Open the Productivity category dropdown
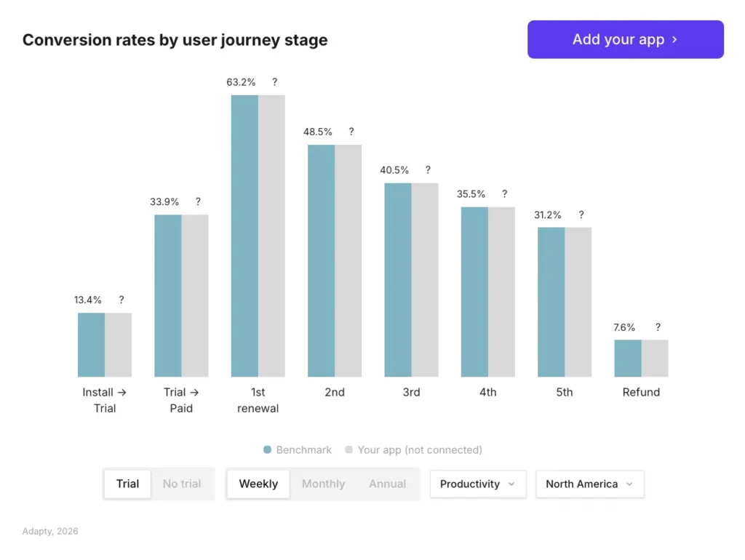The image size is (745, 560). (x=477, y=484)
